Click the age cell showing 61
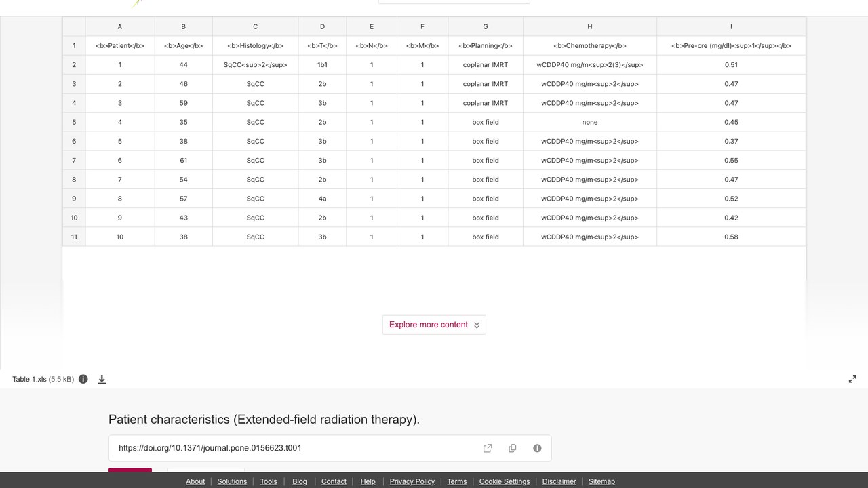868x488 pixels. point(183,161)
